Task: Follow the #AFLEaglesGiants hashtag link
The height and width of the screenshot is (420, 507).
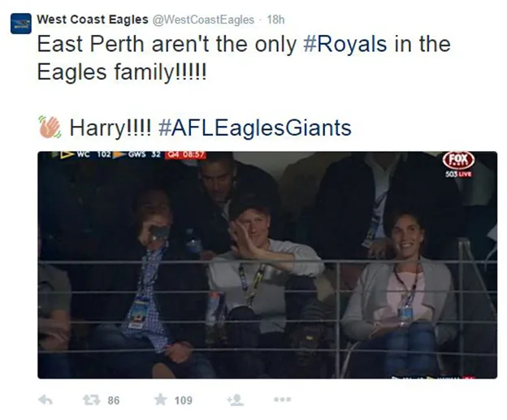Action: 255,128
